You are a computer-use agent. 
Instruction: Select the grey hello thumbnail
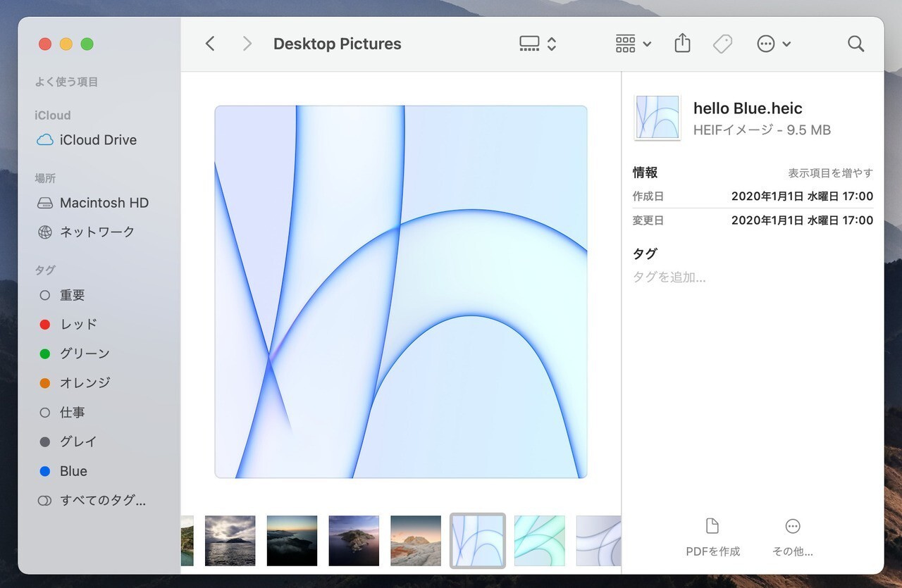point(598,541)
